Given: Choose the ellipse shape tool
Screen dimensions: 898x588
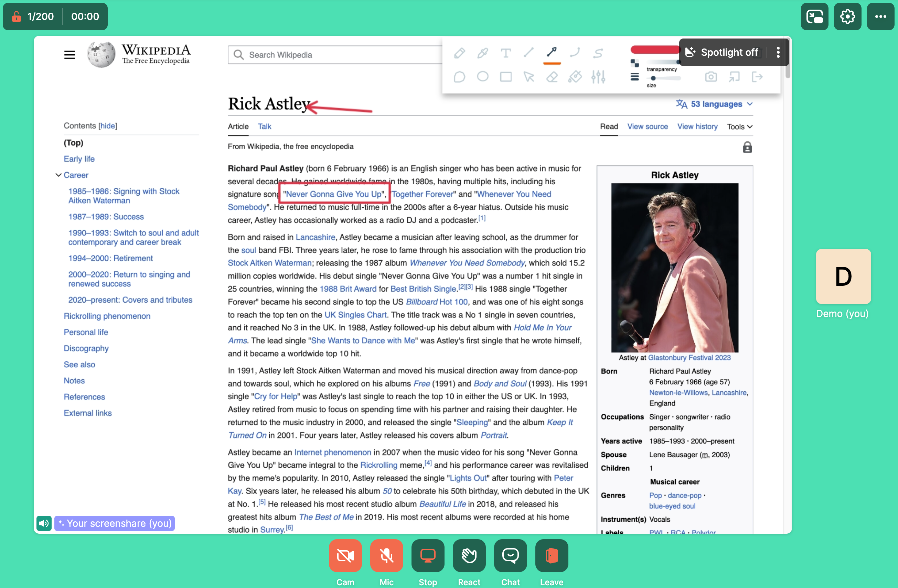Looking at the screenshot, I should point(482,77).
